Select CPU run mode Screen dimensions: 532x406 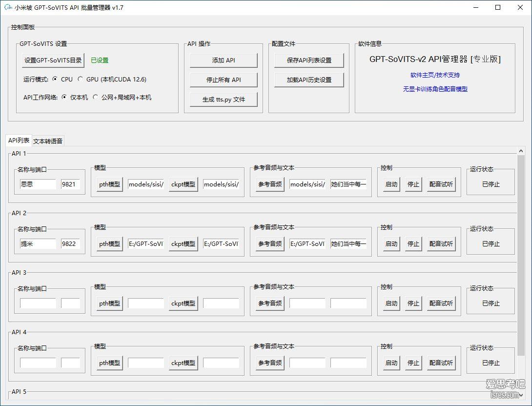[63, 79]
